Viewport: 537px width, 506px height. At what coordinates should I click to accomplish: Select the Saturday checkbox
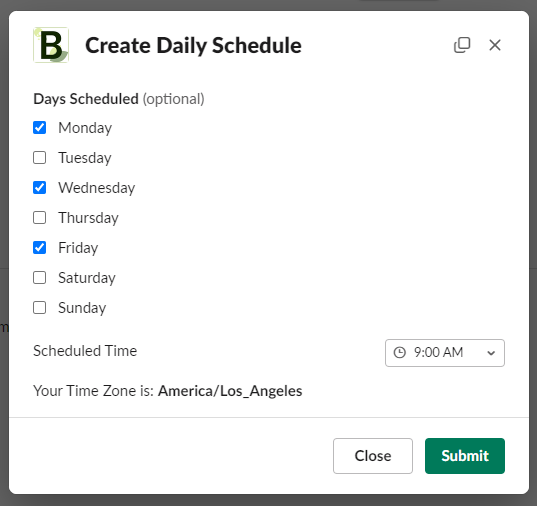39,277
